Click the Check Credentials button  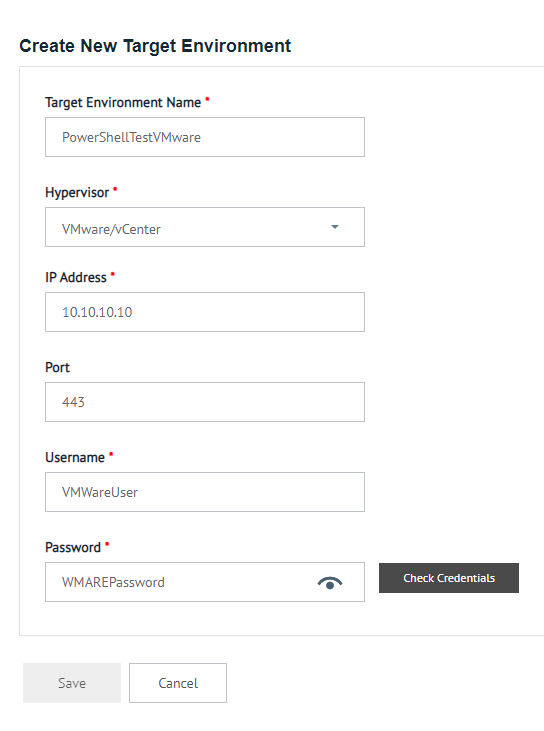coord(448,578)
